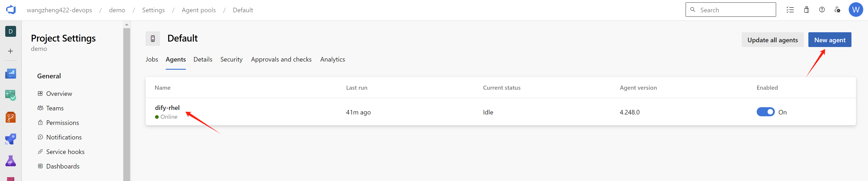Open the help question mark icon
The image size is (868, 181).
[822, 10]
